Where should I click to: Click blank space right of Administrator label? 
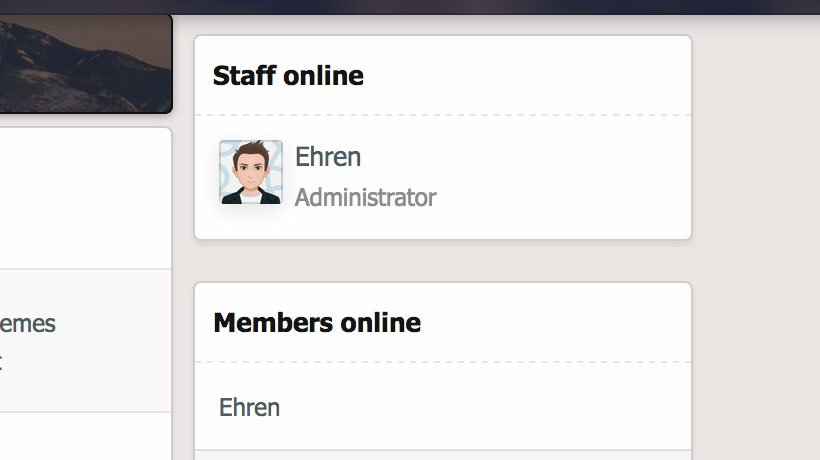coord(562,198)
